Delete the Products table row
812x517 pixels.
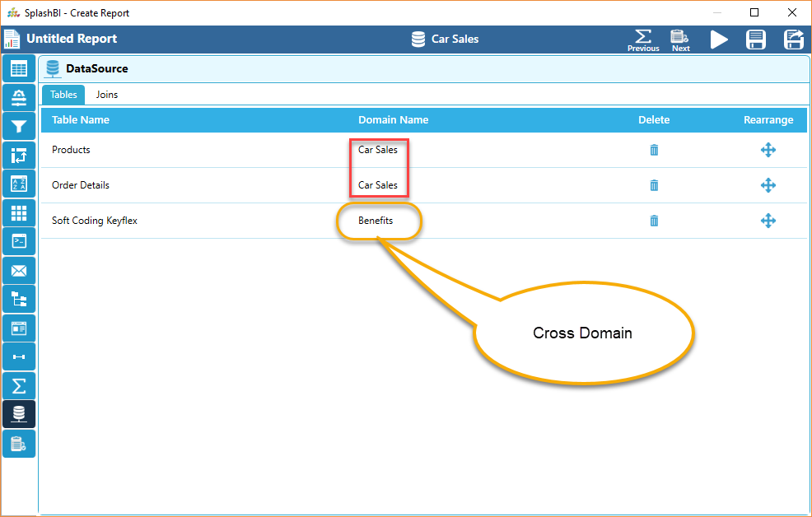[654, 150]
